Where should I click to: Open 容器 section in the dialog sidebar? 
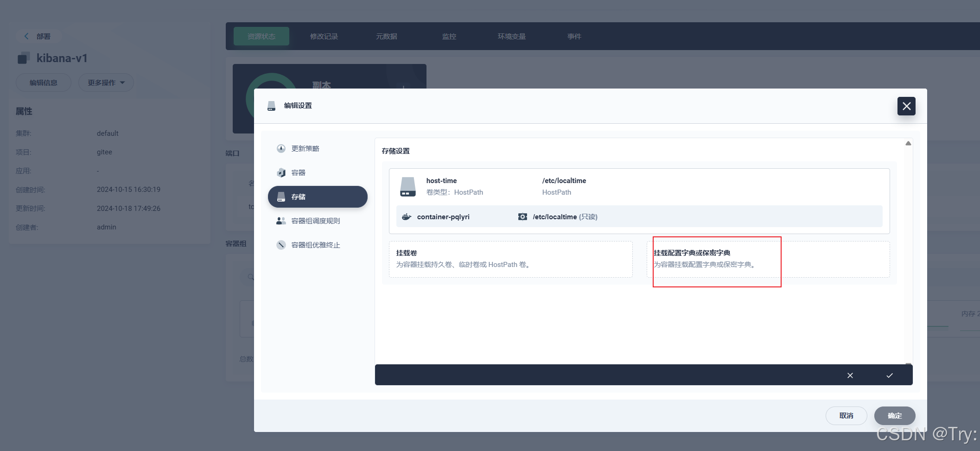(x=318, y=172)
